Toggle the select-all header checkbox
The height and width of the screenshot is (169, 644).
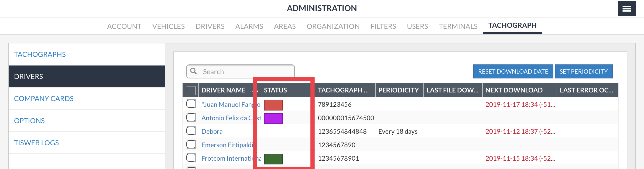point(191,90)
